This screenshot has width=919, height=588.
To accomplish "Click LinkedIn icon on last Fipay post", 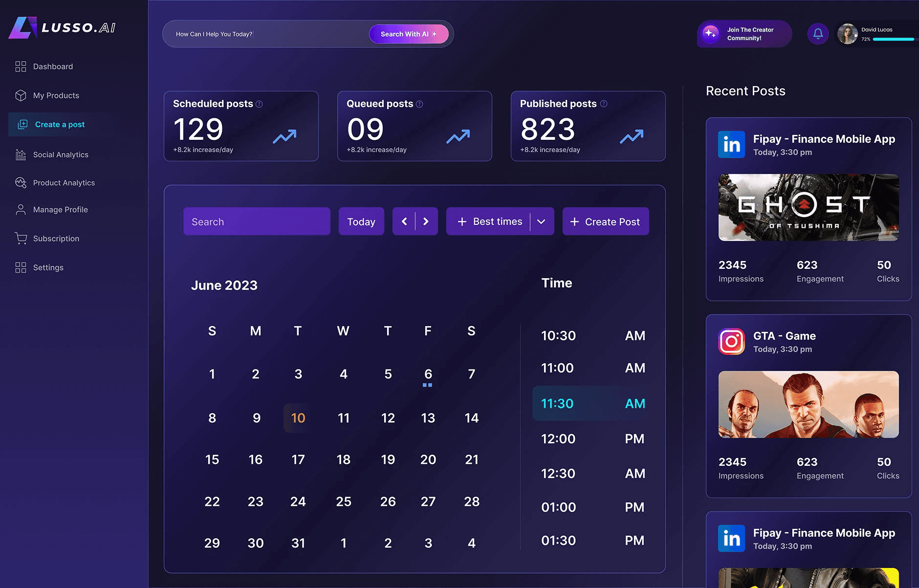I will pyautogui.click(x=731, y=538).
